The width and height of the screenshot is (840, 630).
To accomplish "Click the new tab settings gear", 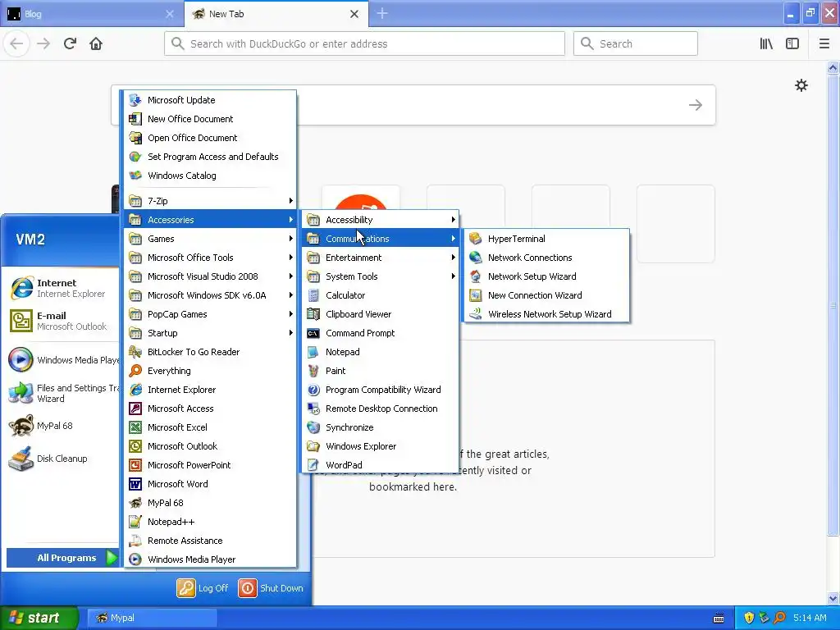I will tap(801, 85).
